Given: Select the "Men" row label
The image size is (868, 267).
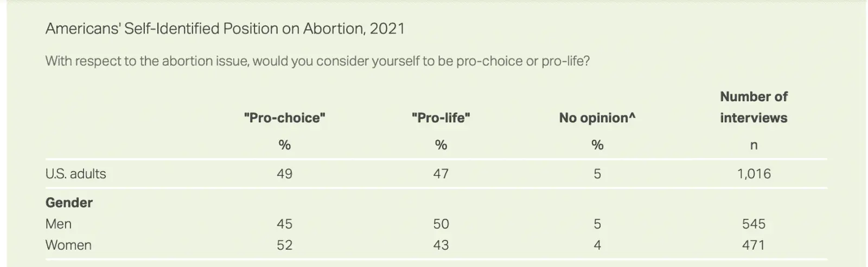Looking at the screenshot, I should (x=59, y=224).
